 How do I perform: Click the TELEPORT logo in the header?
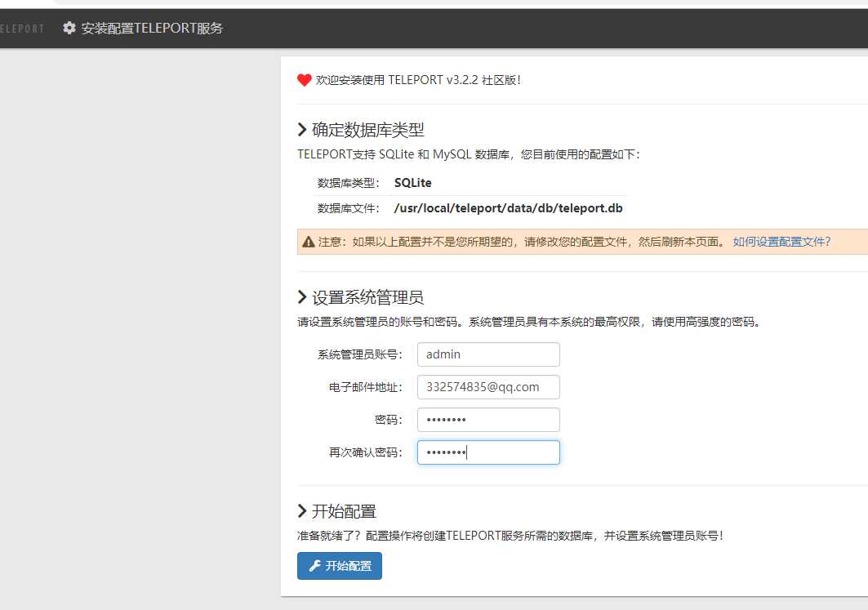(21, 29)
